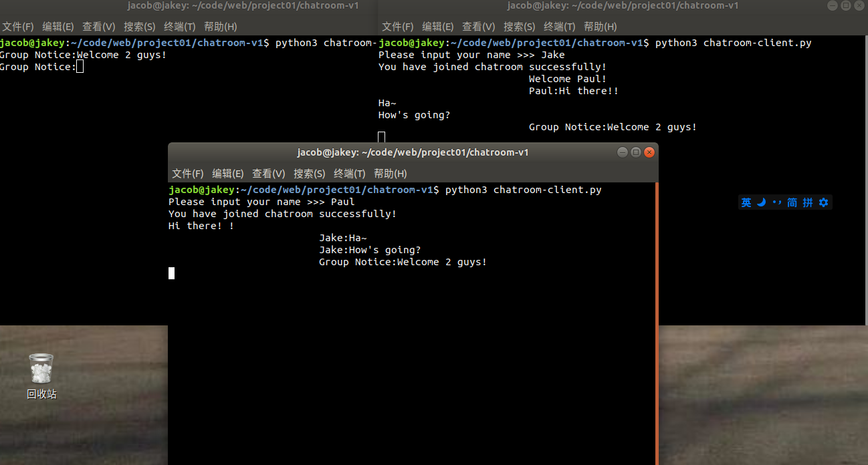Click 'You have joined chatroom successfully!' in Paul terminal
Viewport: 868px width, 465px height.
tap(282, 214)
